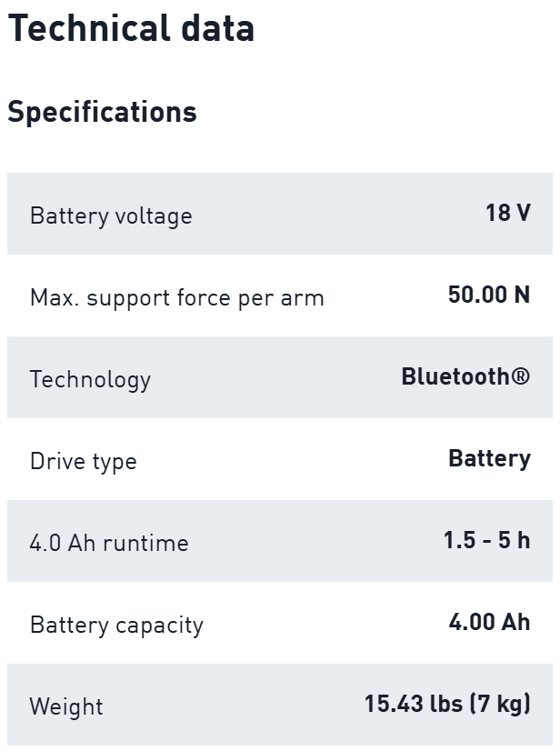560x751 pixels.
Task: Select the 4.00 Ah capacity value
Action: pyautogui.click(x=489, y=622)
